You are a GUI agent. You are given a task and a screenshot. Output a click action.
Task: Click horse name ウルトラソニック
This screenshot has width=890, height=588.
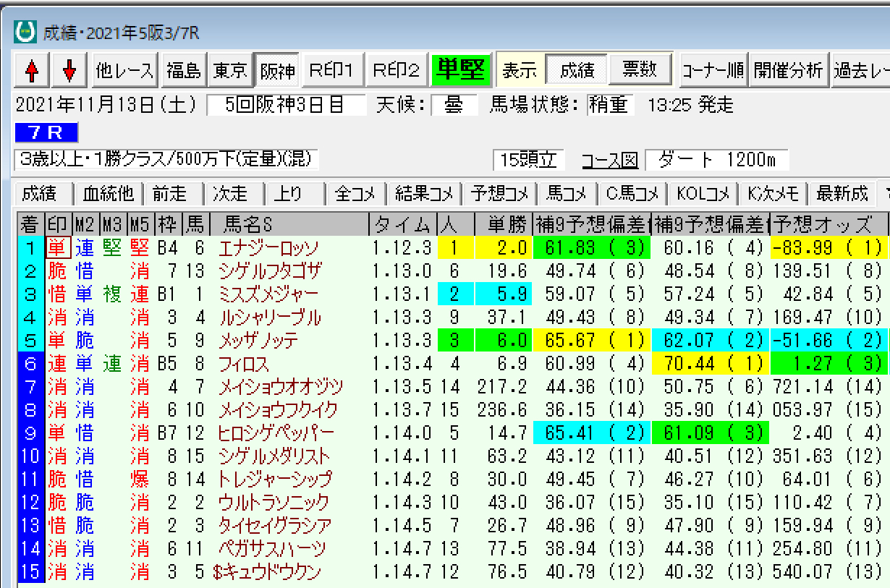[x=273, y=503]
